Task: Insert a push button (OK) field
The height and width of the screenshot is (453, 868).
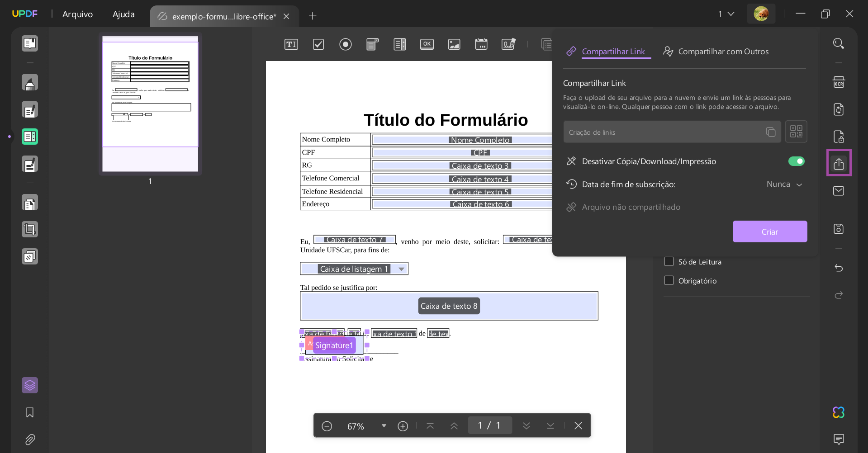Action: point(427,44)
